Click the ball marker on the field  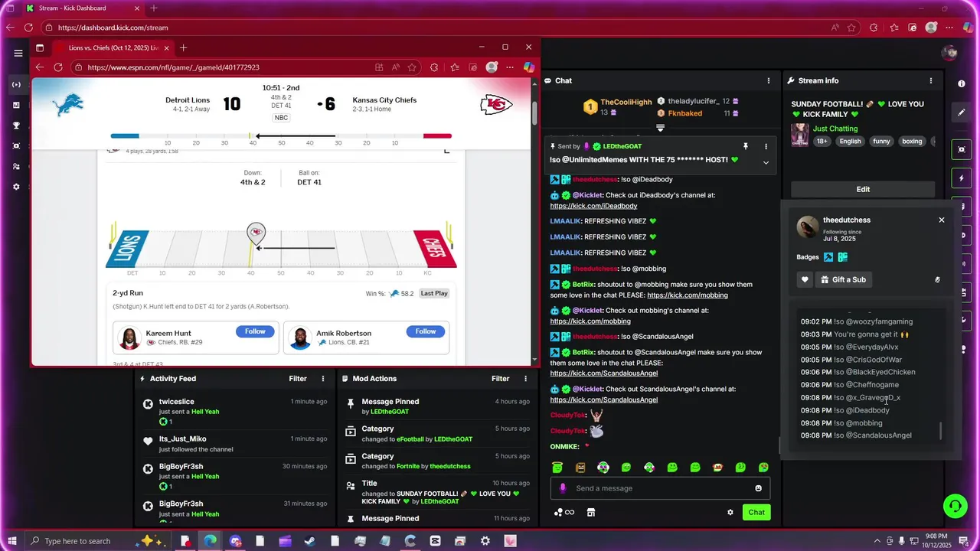coord(256,234)
